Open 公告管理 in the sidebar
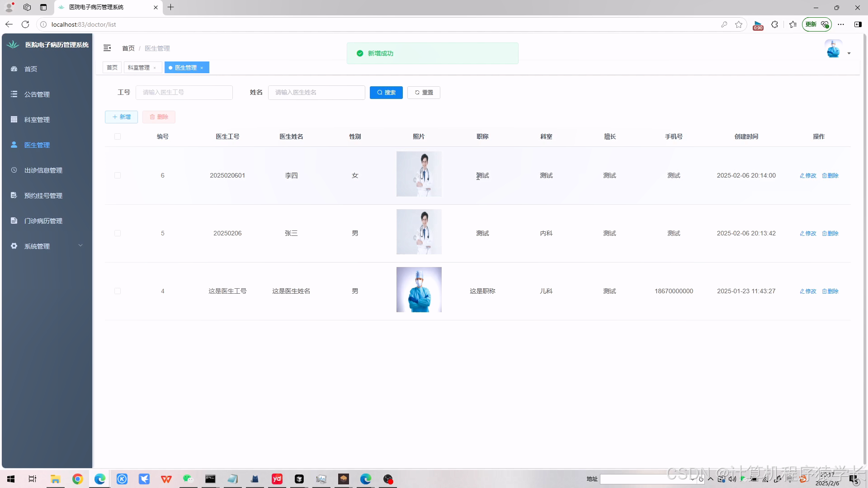Viewport: 868px width, 488px height. [x=47, y=94]
